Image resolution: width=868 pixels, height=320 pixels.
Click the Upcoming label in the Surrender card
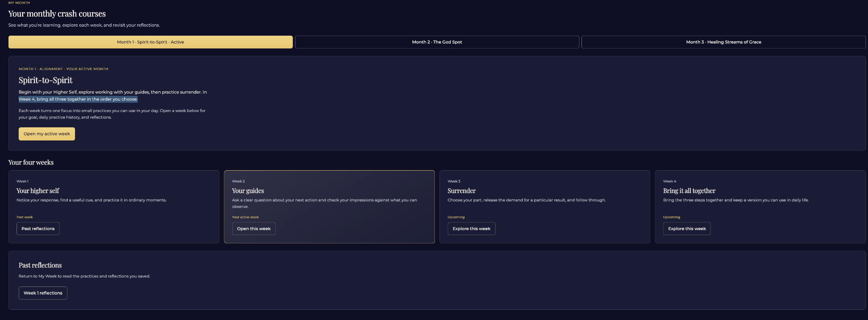tap(456, 217)
